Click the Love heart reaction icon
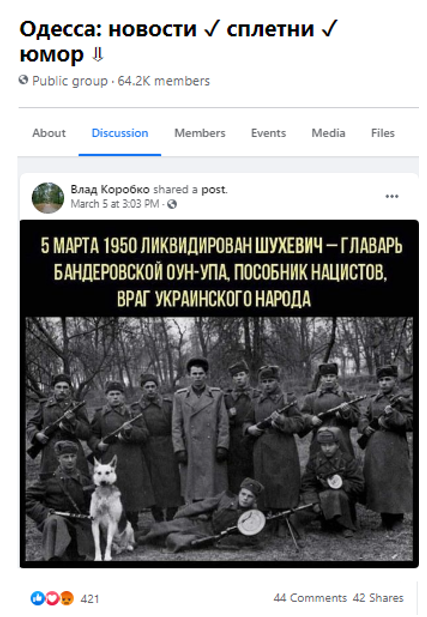 52,599
